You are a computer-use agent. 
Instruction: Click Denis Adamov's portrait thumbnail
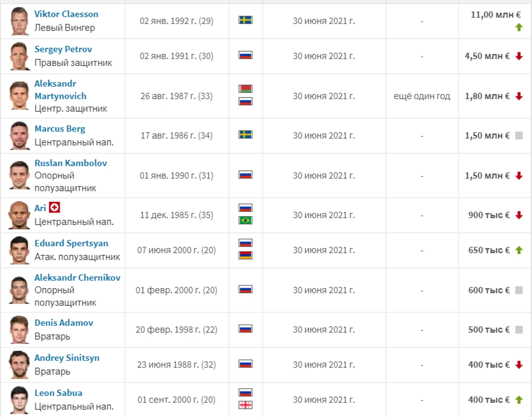[19, 330]
